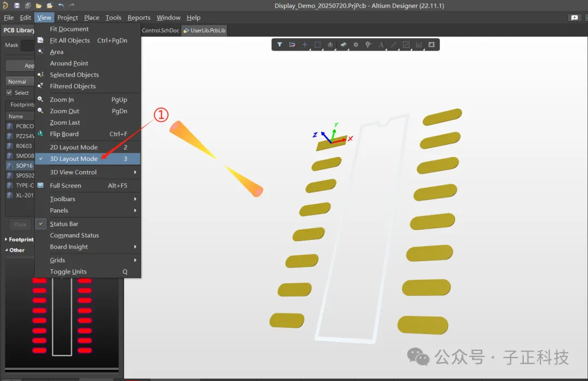Click the Place button in library panel
The image size is (588, 381).
point(20,225)
